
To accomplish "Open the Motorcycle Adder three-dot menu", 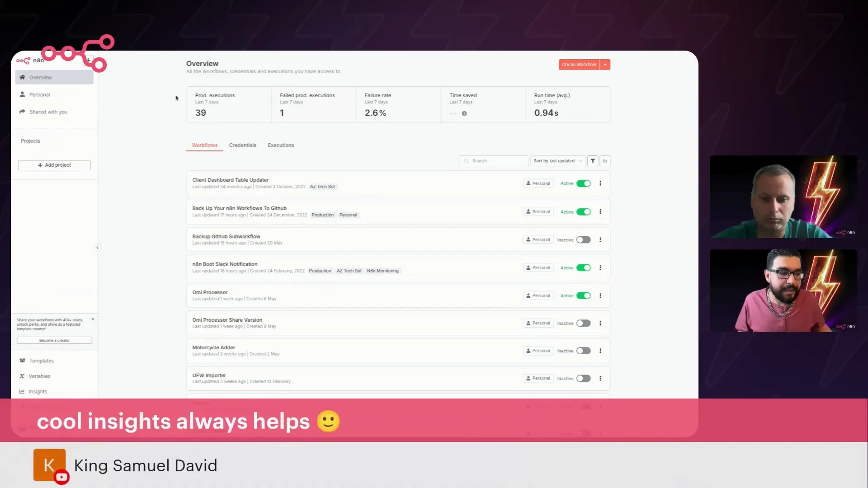I will click(x=600, y=351).
